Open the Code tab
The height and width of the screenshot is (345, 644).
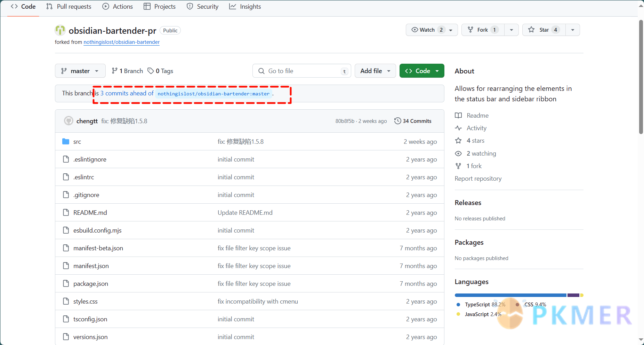[x=23, y=7]
